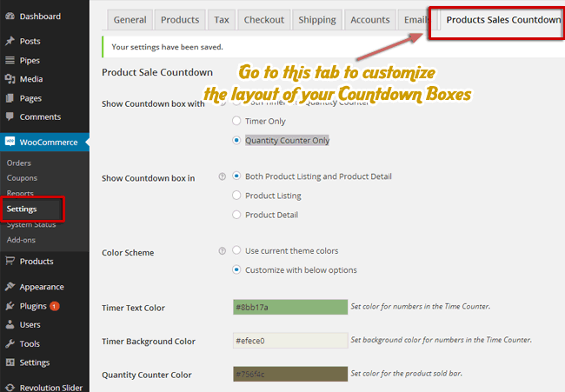
Task: Open WooCommerce Coupons submenu item
Action: click(x=22, y=178)
